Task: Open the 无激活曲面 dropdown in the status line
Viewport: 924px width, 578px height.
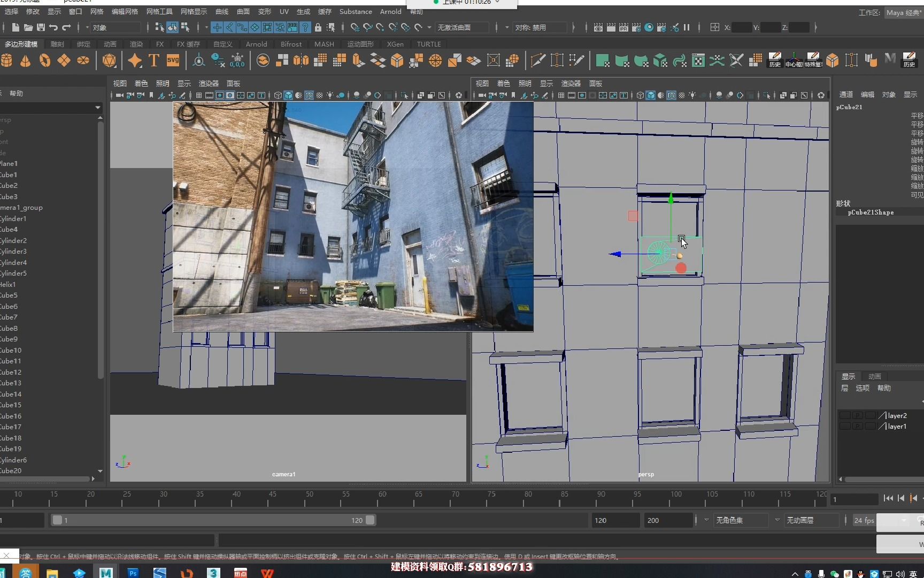Action: click(x=463, y=27)
